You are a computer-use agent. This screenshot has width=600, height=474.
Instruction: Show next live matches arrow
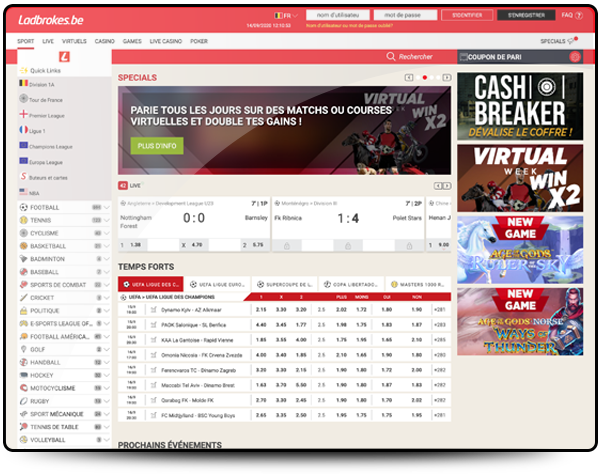[x=447, y=186]
